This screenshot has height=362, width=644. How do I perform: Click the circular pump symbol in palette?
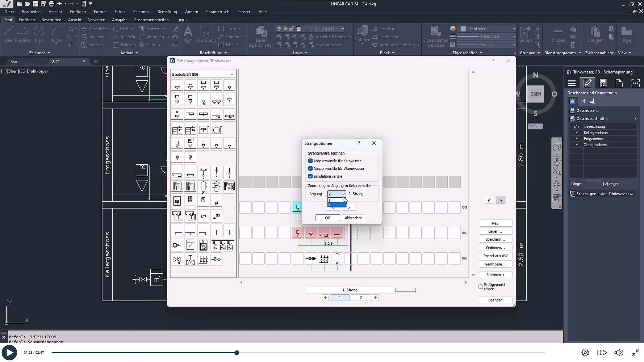(177, 245)
